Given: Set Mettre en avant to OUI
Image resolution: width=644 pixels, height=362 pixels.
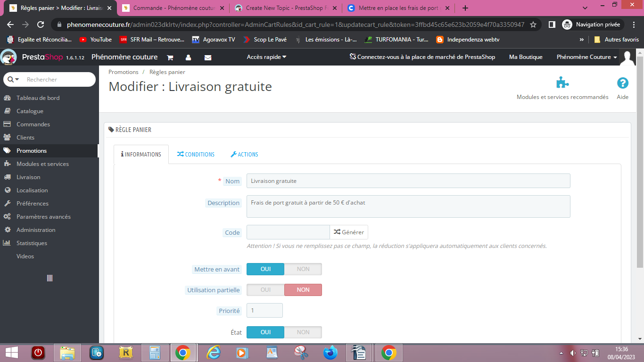Looking at the screenshot, I should click(x=265, y=269).
